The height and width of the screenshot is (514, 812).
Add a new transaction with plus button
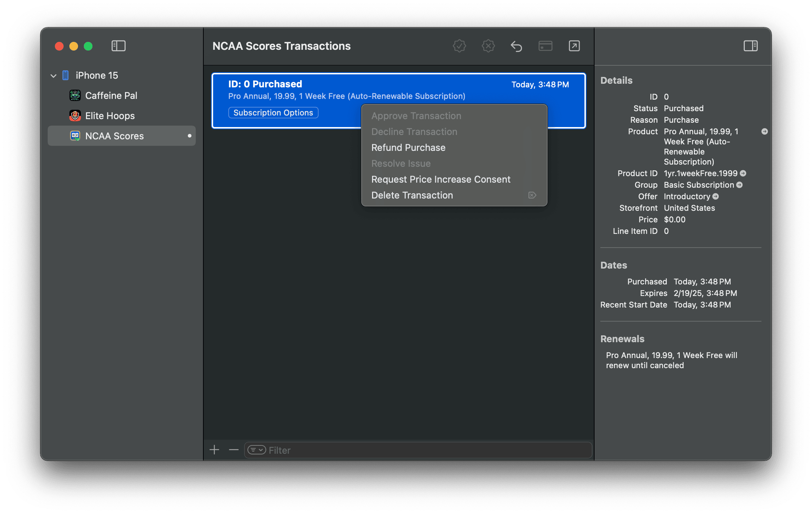(214, 450)
